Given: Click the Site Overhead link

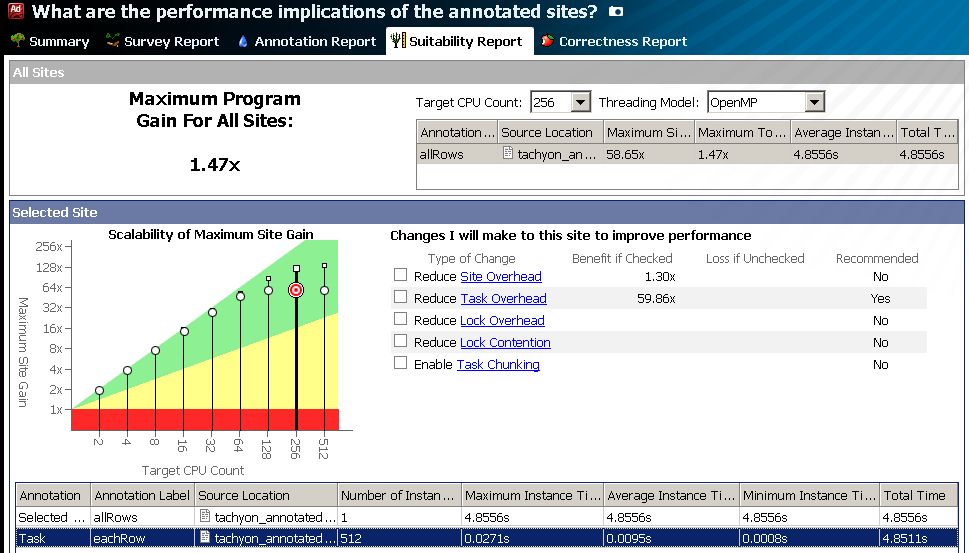Looking at the screenshot, I should point(501,277).
